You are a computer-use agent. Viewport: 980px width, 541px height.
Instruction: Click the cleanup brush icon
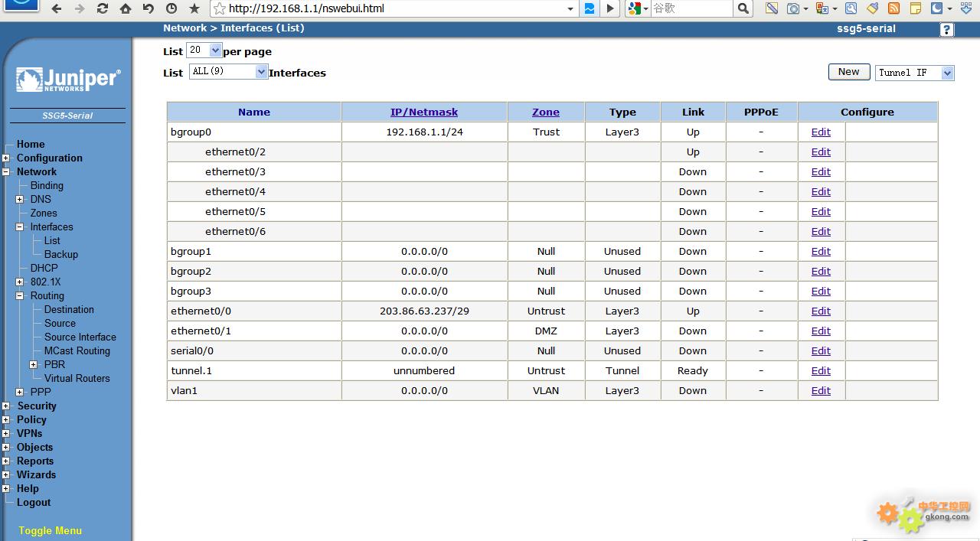point(872,8)
